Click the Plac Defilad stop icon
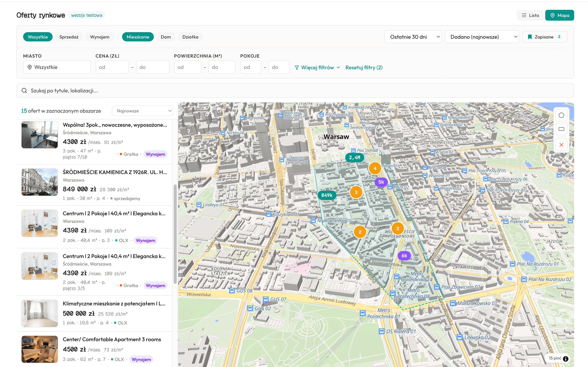The height and width of the screenshot is (367, 588). tap(353, 150)
